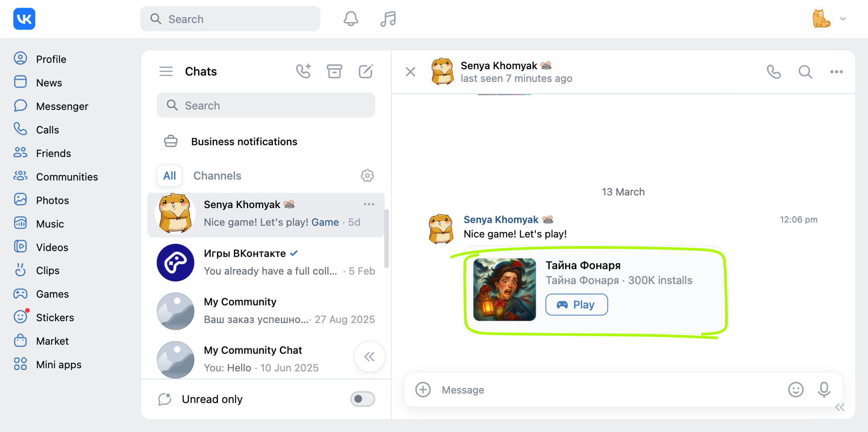Viewport: 868px width, 432px height.
Task: Open Communities in the sidebar
Action: click(x=56, y=176)
